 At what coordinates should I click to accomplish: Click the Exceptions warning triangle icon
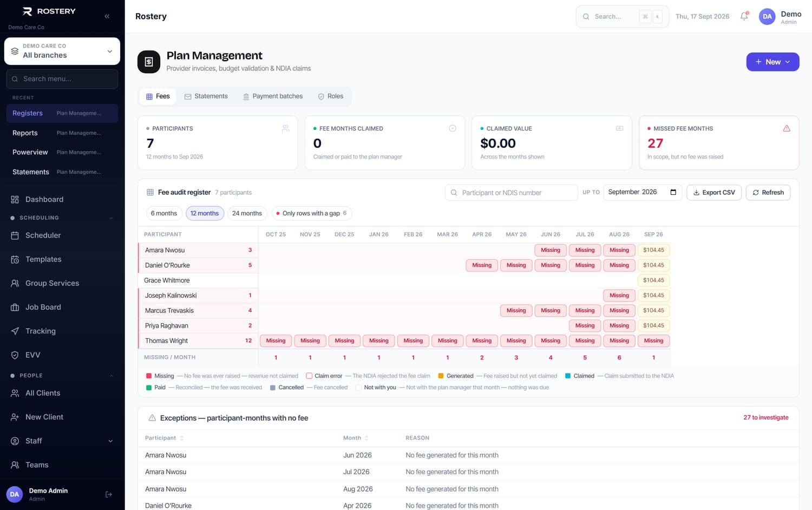pyautogui.click(x=152, y=418)
